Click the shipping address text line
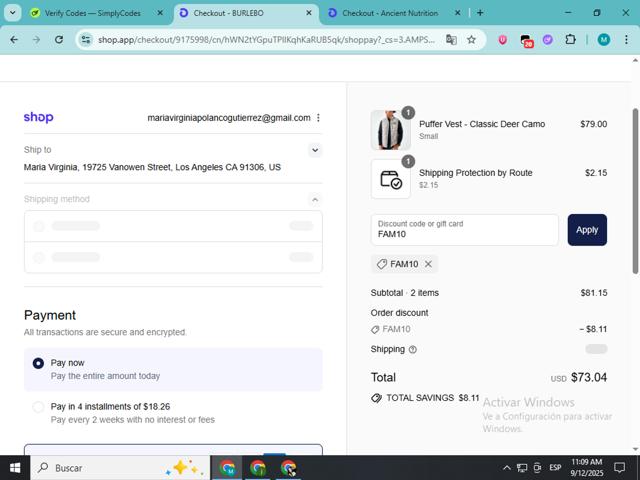 click(152, 167)
